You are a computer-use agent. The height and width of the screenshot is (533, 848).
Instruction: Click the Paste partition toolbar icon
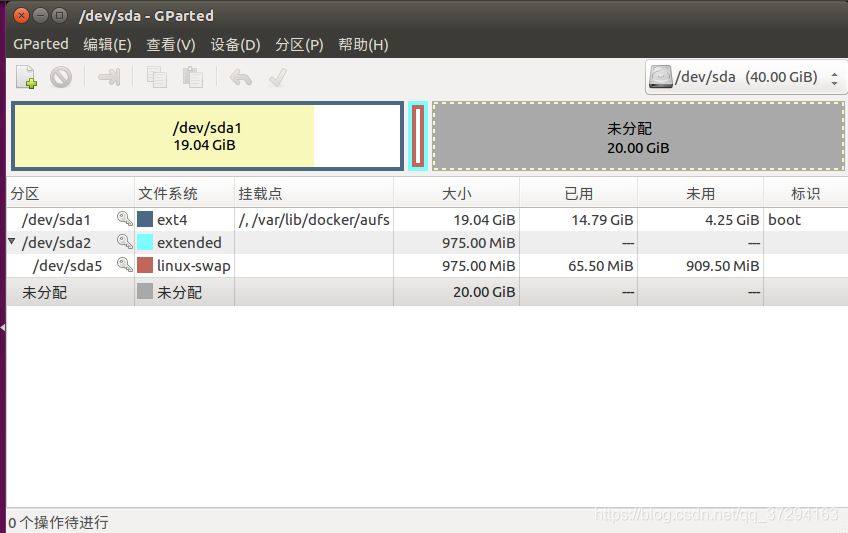pyautogui.click(x=193, y=77)
